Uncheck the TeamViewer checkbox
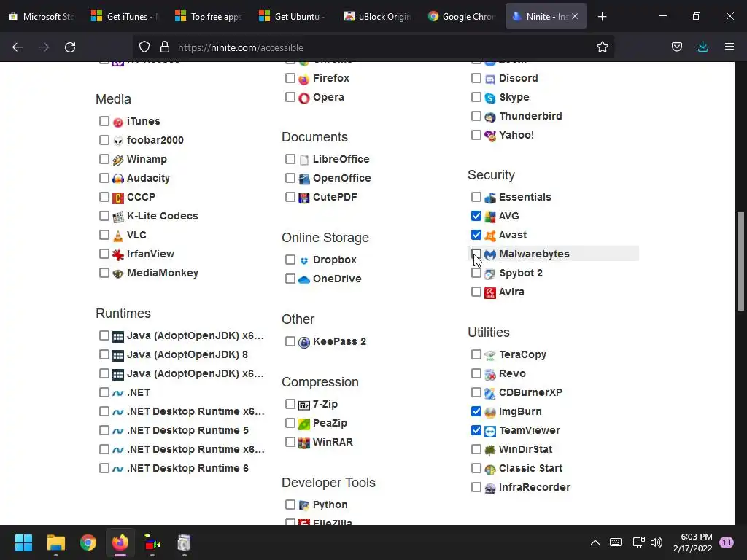The height and width of the screenshot is (560, 747). tap(476, 430)
